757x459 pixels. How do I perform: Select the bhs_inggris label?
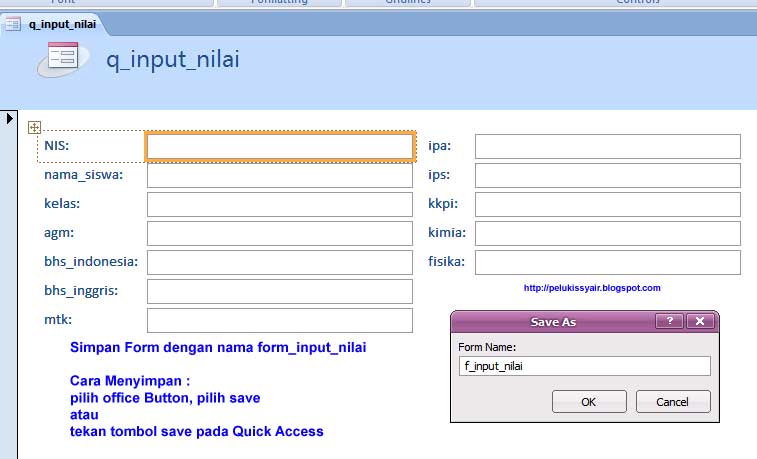[81, 291]
